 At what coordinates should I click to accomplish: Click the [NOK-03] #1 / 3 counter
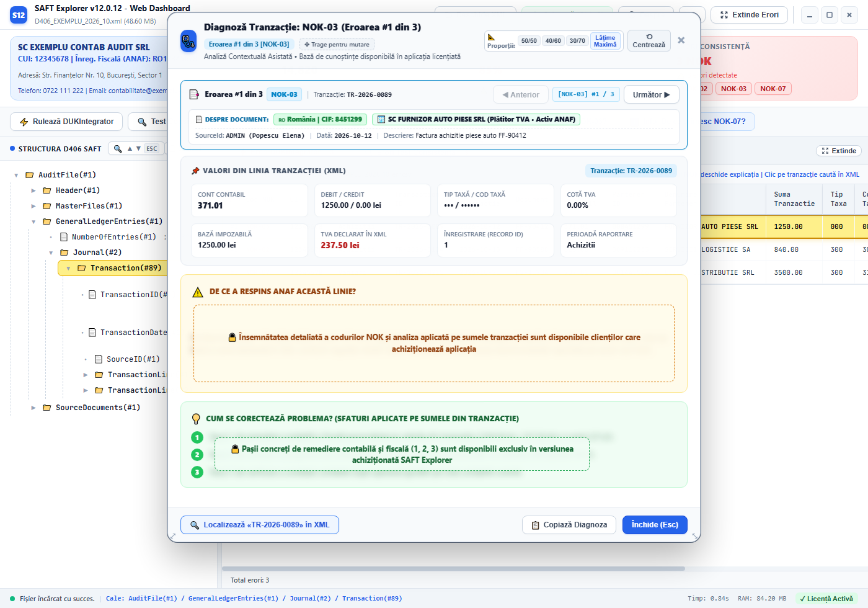point(586,94)
